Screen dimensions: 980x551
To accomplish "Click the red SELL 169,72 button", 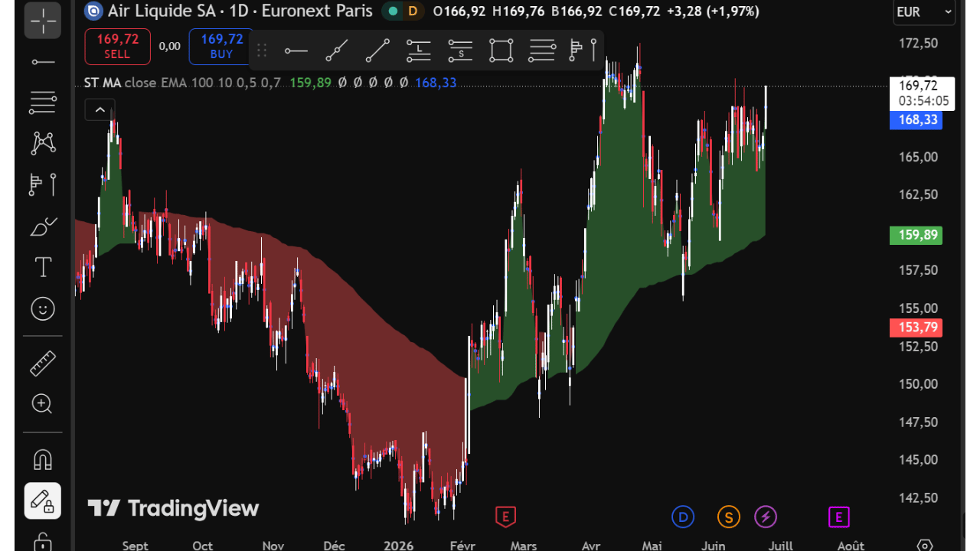I will pyautogui.click(x=117, y=47).
